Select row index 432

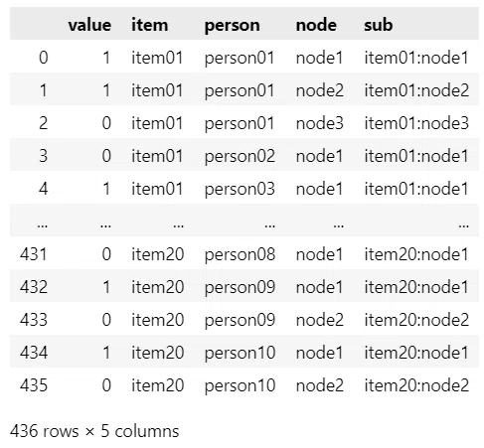(x=34, y=287)
